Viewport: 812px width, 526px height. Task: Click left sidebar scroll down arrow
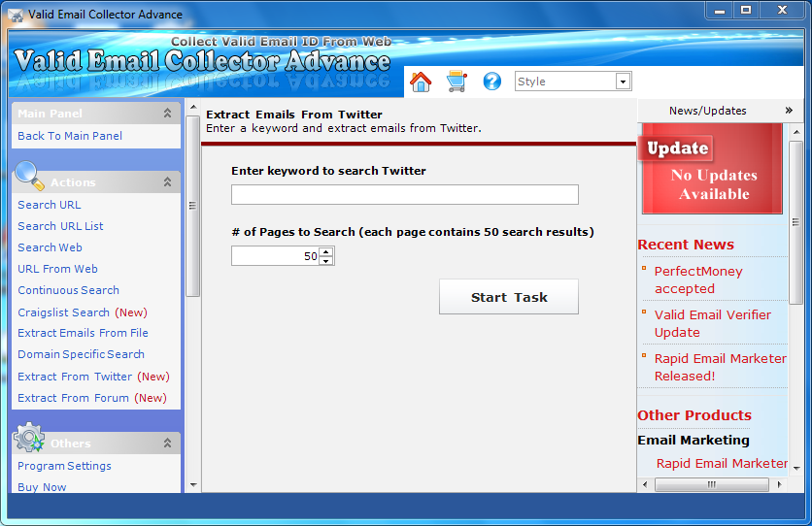point(193,484)
